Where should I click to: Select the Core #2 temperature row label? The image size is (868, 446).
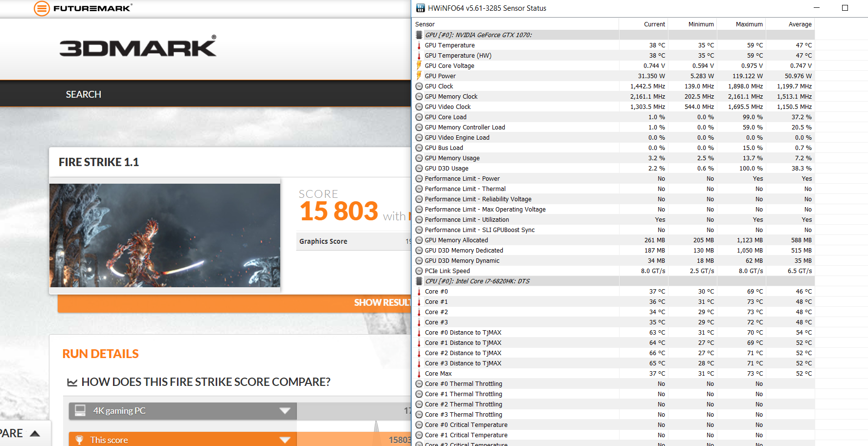436,312
